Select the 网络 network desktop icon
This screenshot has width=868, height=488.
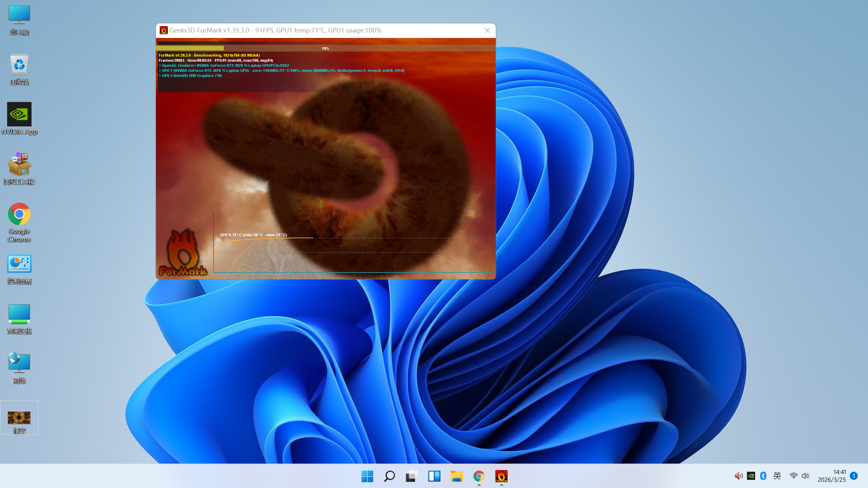click(19, 364)
